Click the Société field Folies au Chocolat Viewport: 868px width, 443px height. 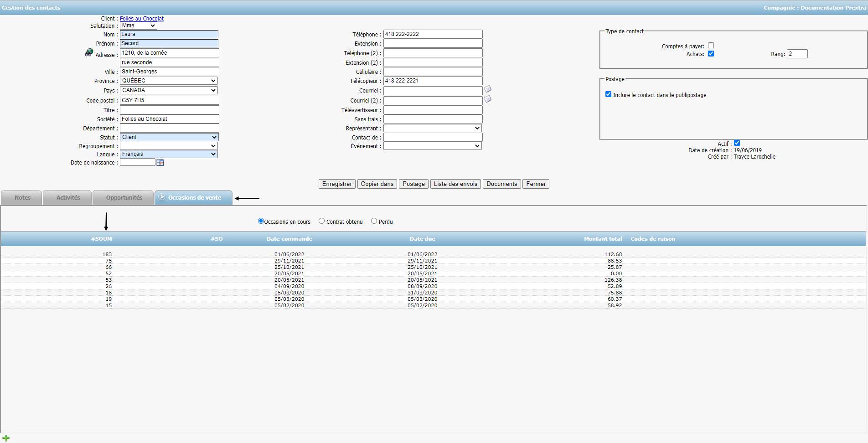170,119
